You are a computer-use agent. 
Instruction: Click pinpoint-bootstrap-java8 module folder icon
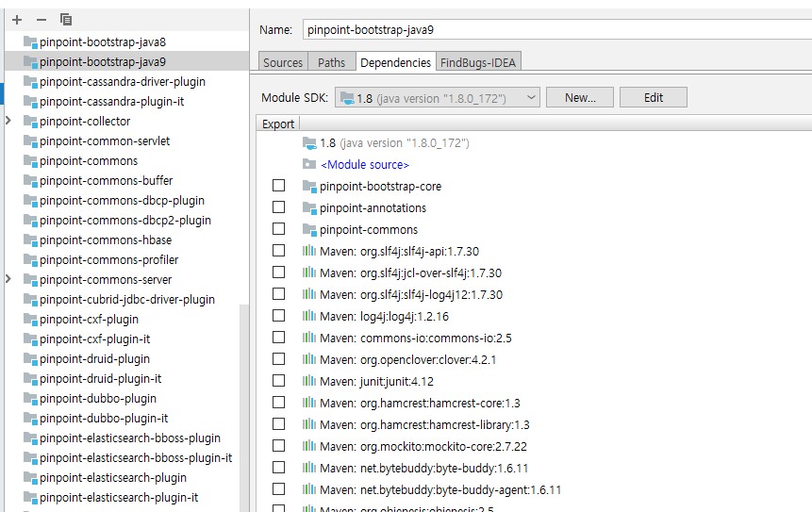(30, 41)
